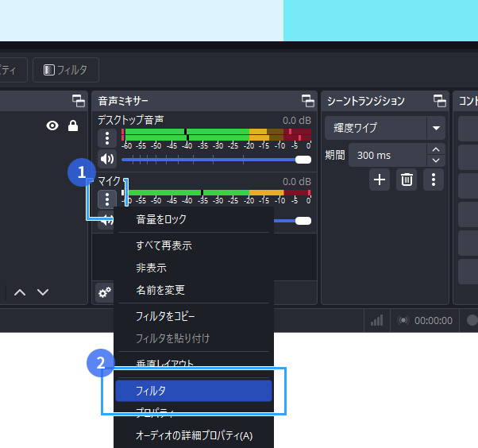Viewport: 478px width, 448px height.
Task: Open フィルタ highlighted menu entry
Action: click(x=194, y=391)
